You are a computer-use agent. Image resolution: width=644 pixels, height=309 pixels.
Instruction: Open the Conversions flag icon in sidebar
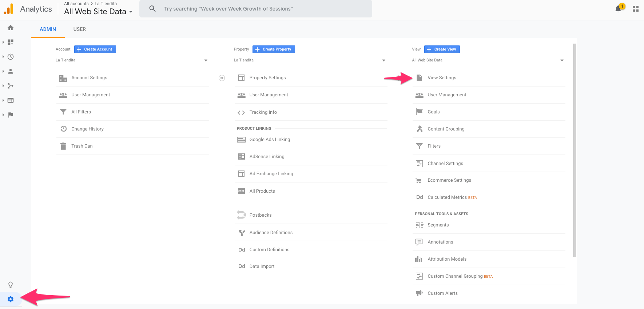click(x=11, y=115)
